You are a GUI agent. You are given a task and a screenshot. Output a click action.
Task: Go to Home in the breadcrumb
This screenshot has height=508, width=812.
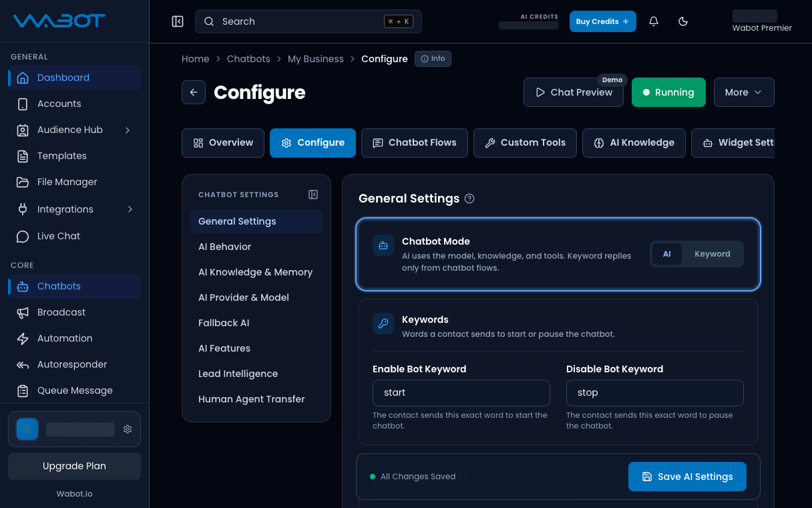point(196,59)
